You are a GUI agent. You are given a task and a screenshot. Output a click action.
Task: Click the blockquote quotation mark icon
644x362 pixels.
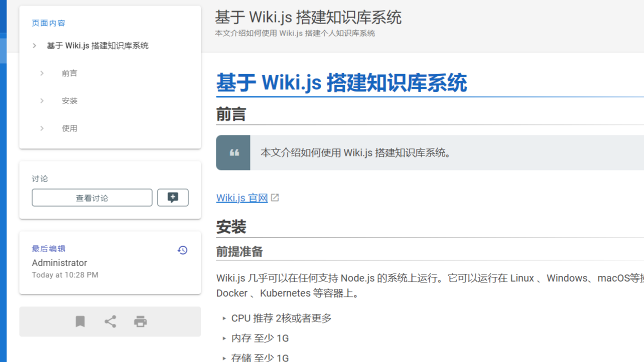(x=234, y=152)
